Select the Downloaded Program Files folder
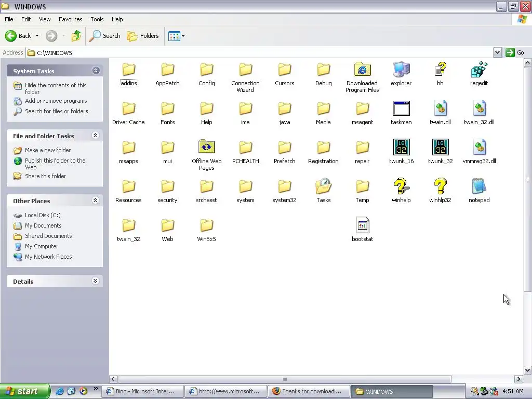The image size is (532, 399). (x=362, y=70)
